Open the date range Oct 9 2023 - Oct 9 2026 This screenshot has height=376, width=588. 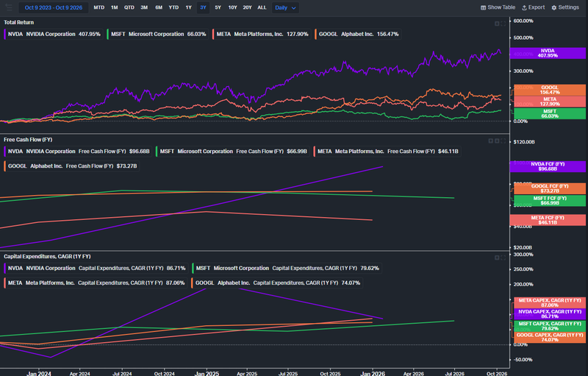pyautogui.click(x=54, y=7)
